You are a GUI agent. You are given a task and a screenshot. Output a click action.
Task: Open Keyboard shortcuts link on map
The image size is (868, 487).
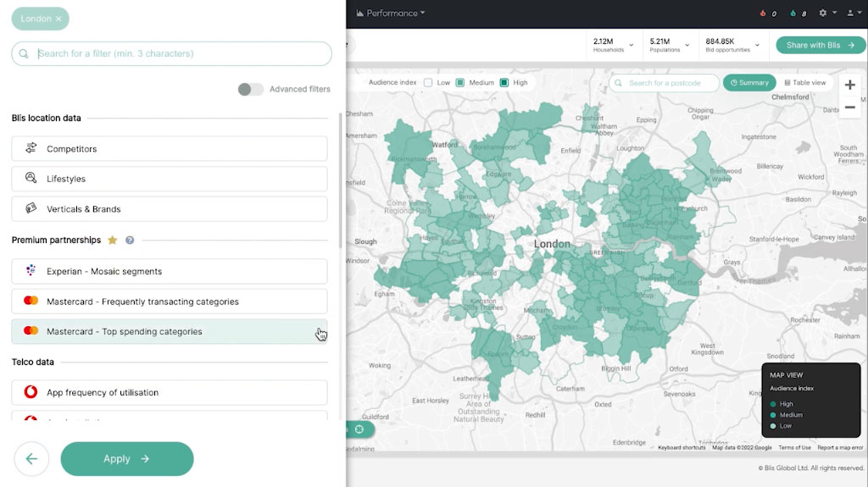tap(682, 448)
